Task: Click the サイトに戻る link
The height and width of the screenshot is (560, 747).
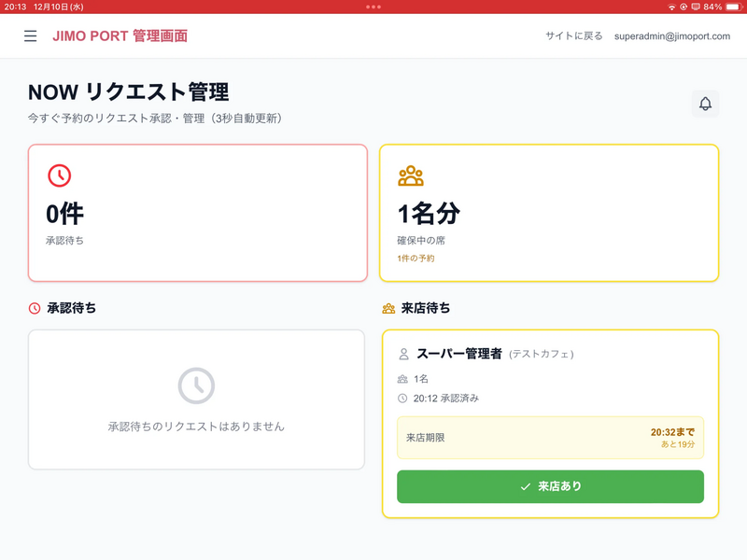Action: 574,36
